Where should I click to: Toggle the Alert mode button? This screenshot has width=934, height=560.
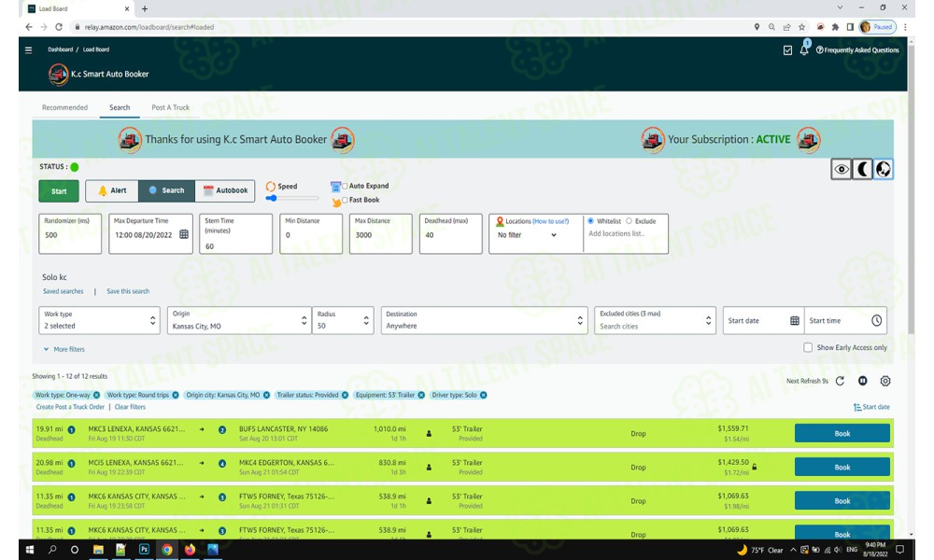[x=112, y=190]
